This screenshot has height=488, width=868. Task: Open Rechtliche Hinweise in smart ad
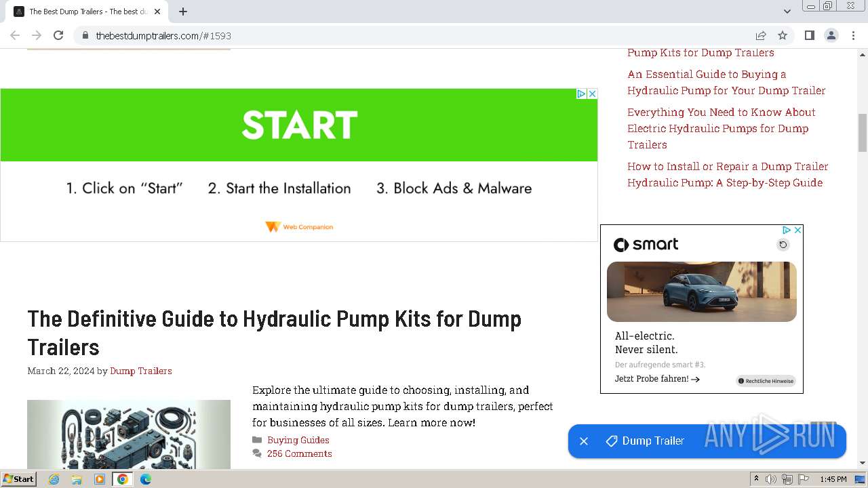(x=766, y=381)
